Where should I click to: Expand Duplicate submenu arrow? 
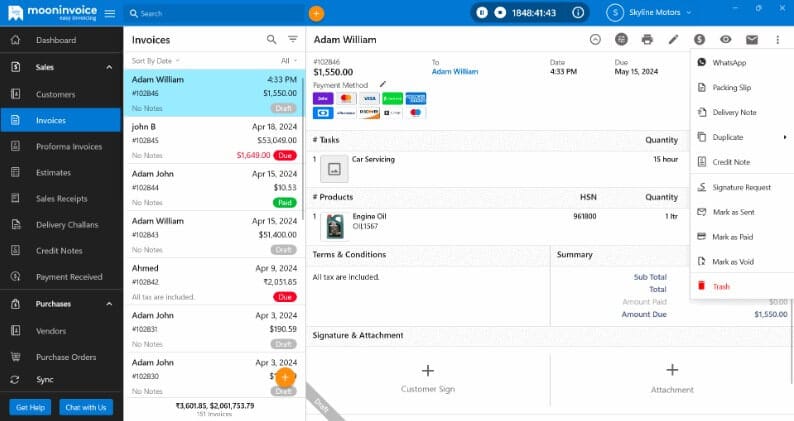pyautogui.click(x=785, y=137)
